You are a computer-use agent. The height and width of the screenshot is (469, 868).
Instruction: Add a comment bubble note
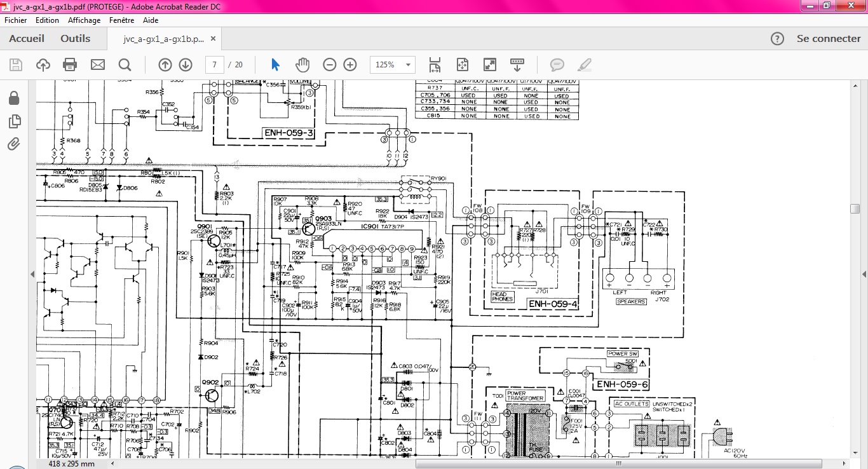(x=557, y=64)
